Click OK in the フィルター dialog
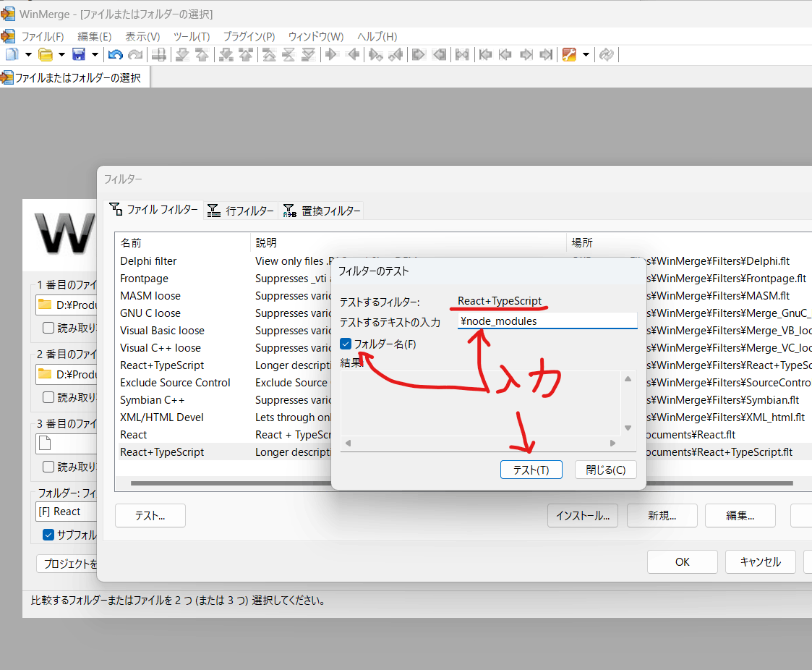812x670 pixels. 683,561
